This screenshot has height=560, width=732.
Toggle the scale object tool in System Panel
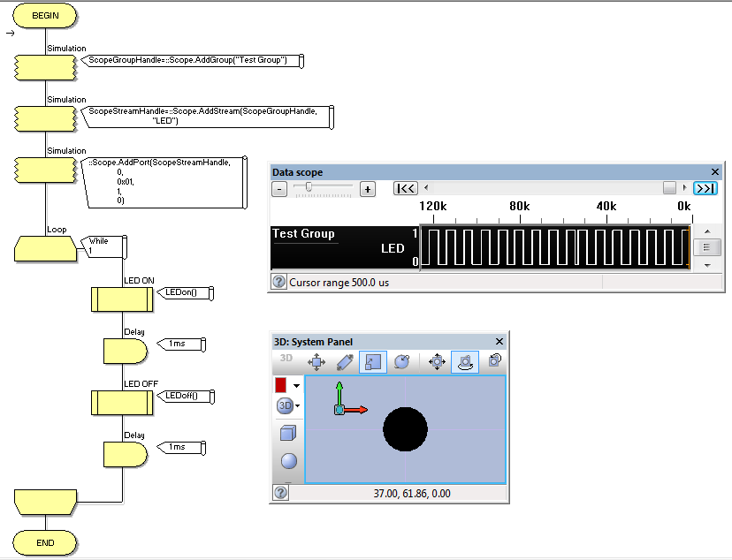coord(373,362)
